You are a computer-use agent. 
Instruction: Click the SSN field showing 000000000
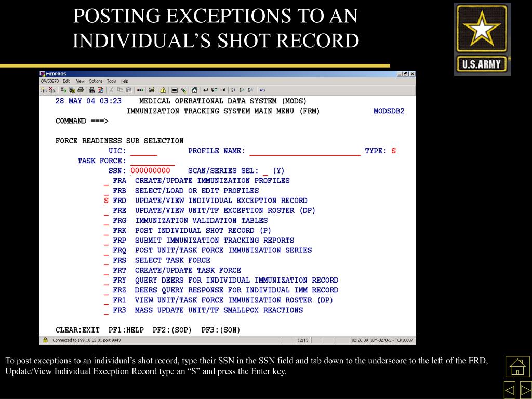(150, 170)
